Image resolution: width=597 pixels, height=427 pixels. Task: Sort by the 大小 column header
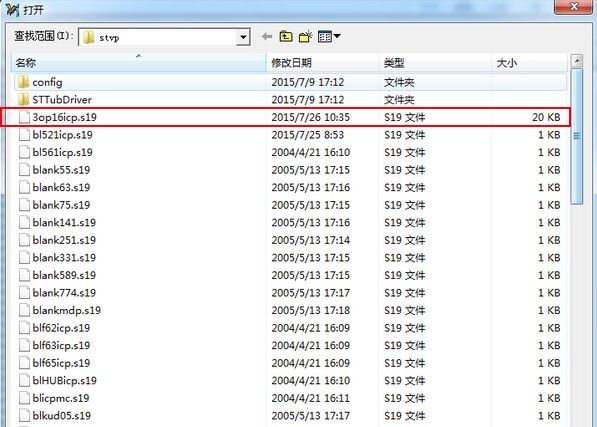click(529, 62)
